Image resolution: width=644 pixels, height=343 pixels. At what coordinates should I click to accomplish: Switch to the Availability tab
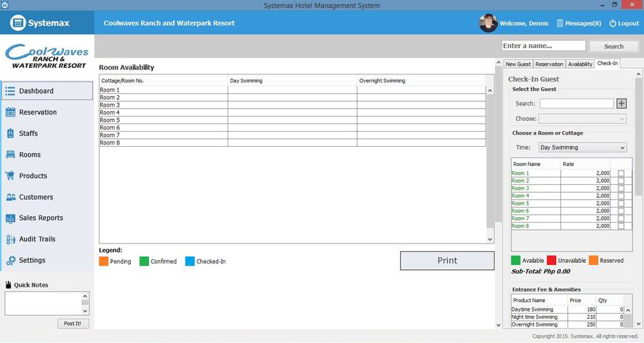tap(580, 64)
